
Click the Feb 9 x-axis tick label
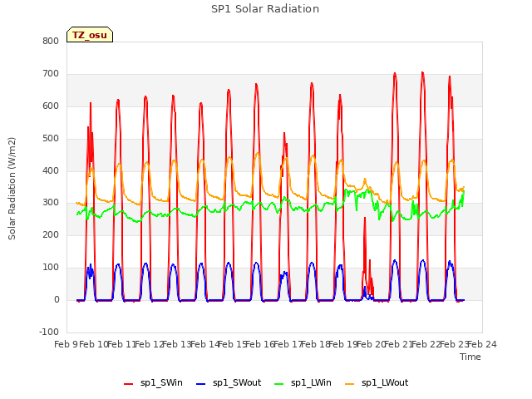click(x=66, y=344)
